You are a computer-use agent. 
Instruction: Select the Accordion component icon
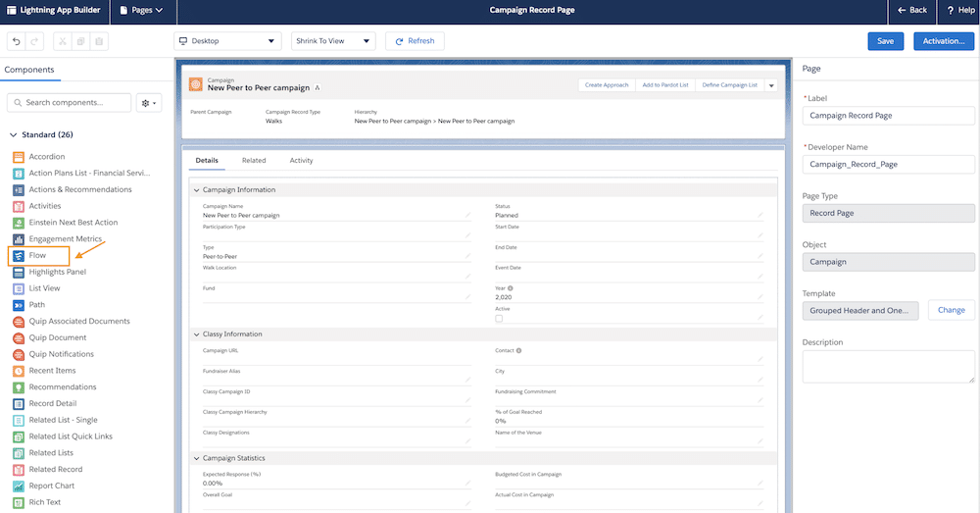pos(19,157)
